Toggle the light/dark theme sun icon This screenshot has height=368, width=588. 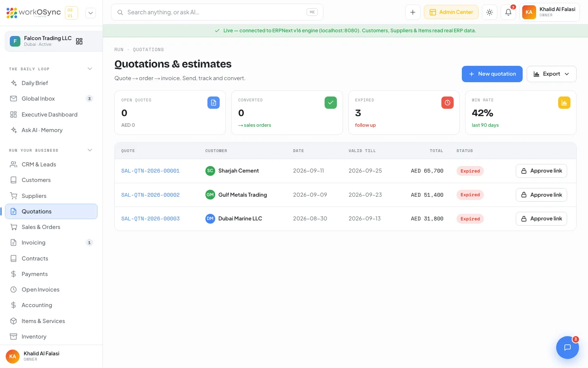[490, 12]
